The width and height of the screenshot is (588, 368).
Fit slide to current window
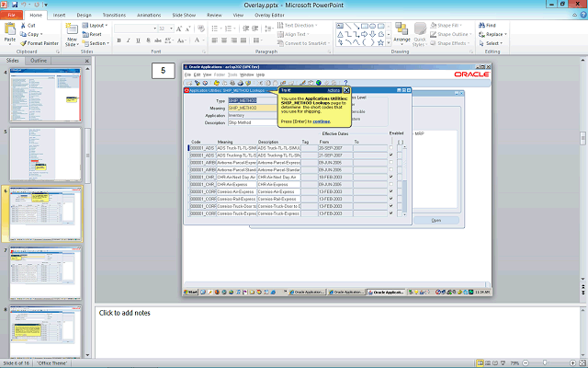[582, 363]
